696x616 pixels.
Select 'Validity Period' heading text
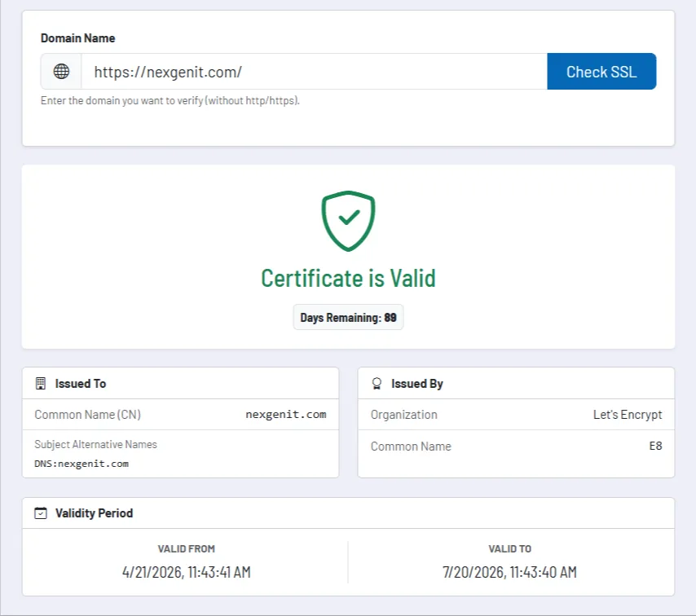pos(94,513)
